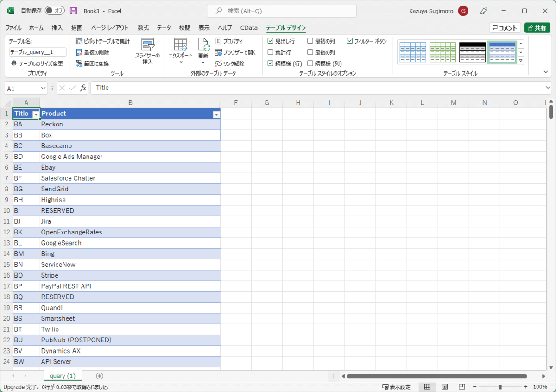556x392 pixels.
Task: Uncheck Header Row (見出し行) checkbox
Action: 271,41
